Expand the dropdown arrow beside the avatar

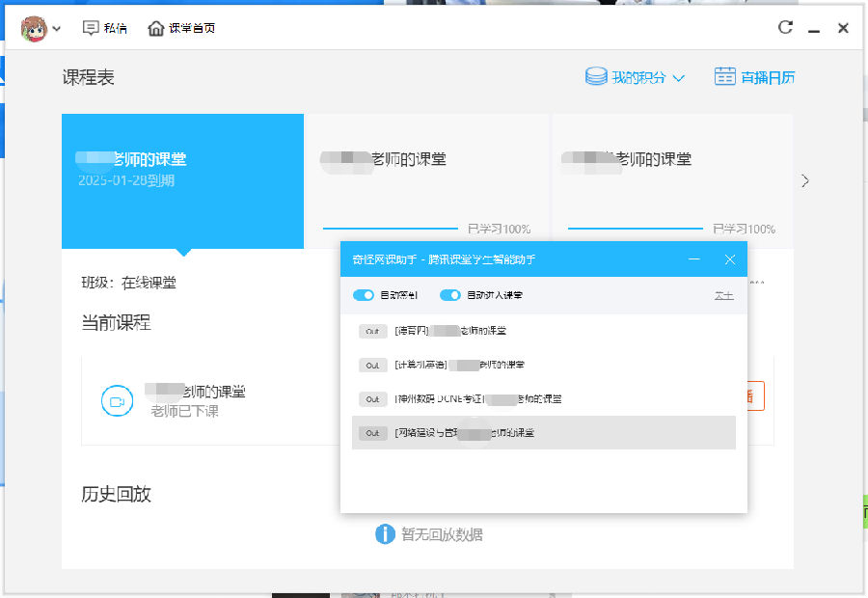[57, 29]
